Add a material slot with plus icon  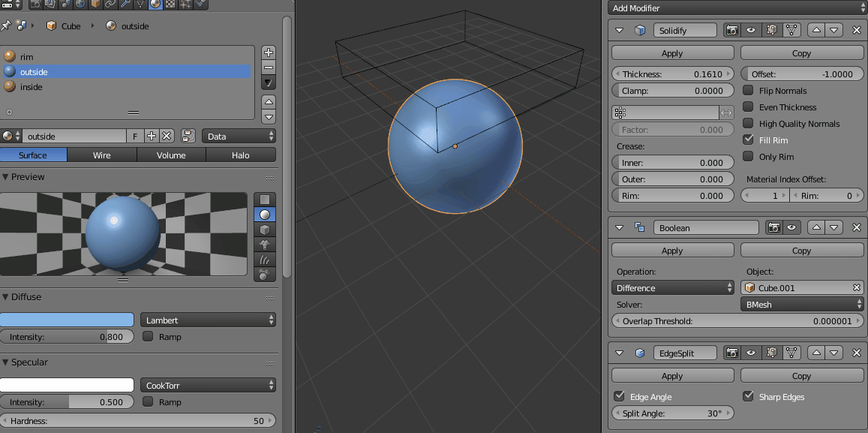269,53
